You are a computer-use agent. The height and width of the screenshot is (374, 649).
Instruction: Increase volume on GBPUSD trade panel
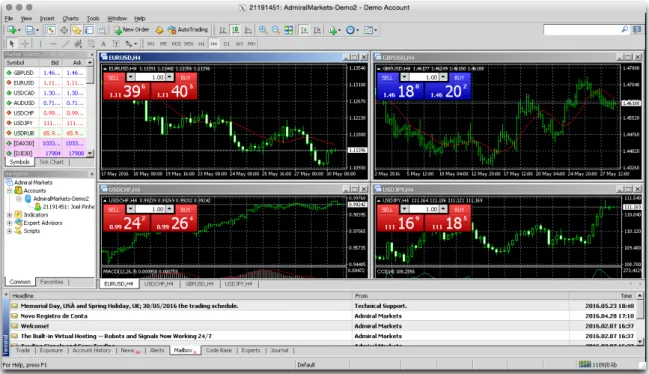(x=443, y=77)
